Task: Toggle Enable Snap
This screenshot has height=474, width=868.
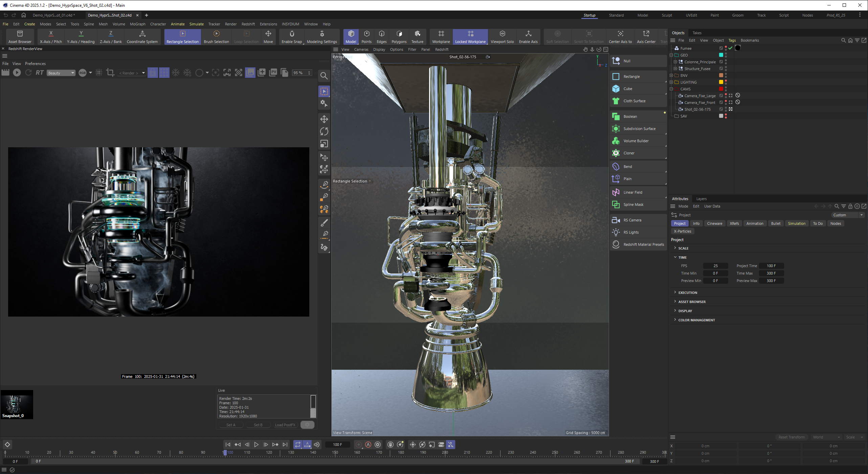Action: pyautogui.click(x=292, y=37)
